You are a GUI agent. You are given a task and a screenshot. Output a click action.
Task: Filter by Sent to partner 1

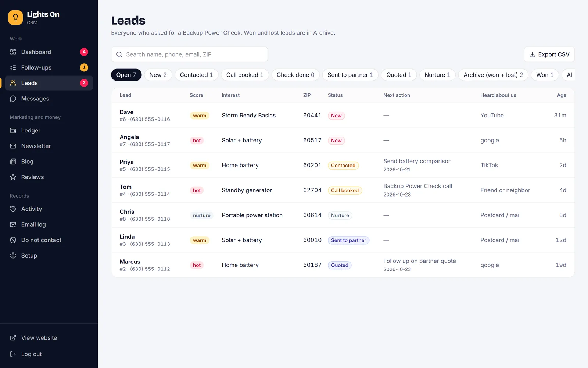tap(350, 75)
